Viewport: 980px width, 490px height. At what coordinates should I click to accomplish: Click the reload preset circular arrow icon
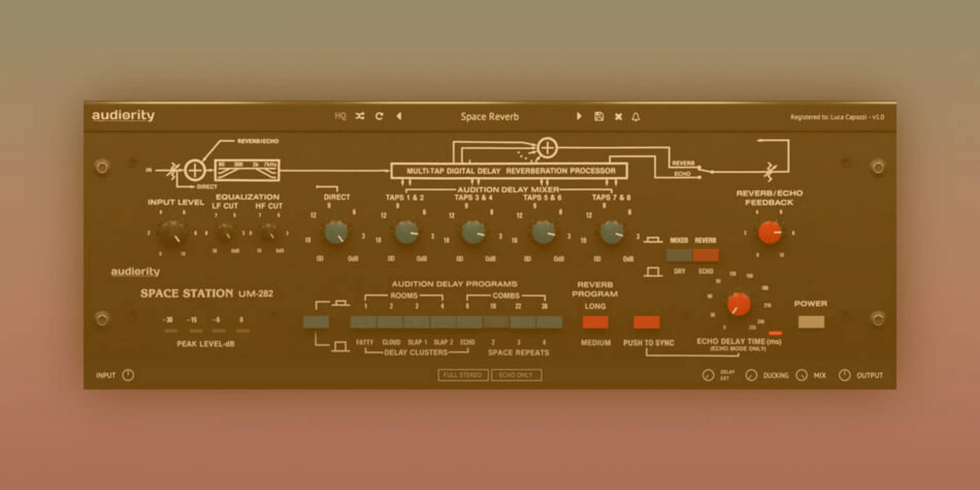[x=379, y=116]
